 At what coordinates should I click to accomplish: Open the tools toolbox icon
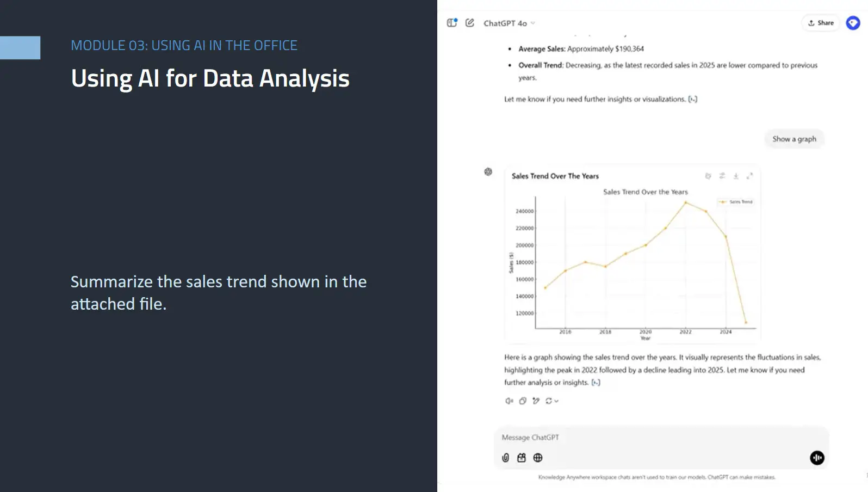(x=522, y=458)
